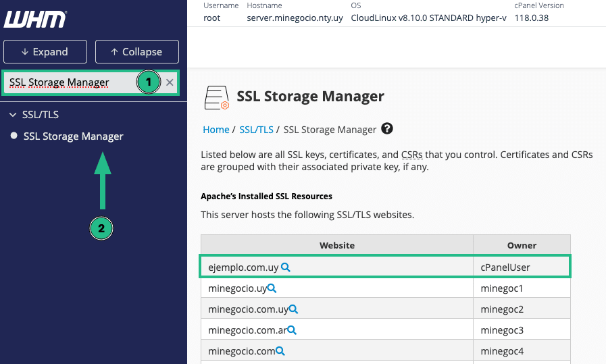This screenshot has width=606, height=364.
Task: Click magnifier icon next to minegocio.com.uy
Action: 293,309
